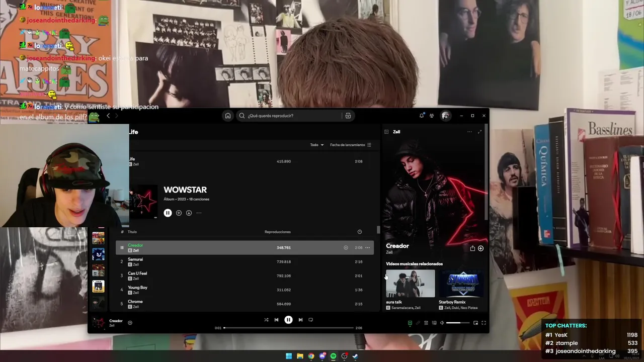Open the WOWSTAR album title link
644x362 pixels.
pyautogui.click(x=185, y=190)
